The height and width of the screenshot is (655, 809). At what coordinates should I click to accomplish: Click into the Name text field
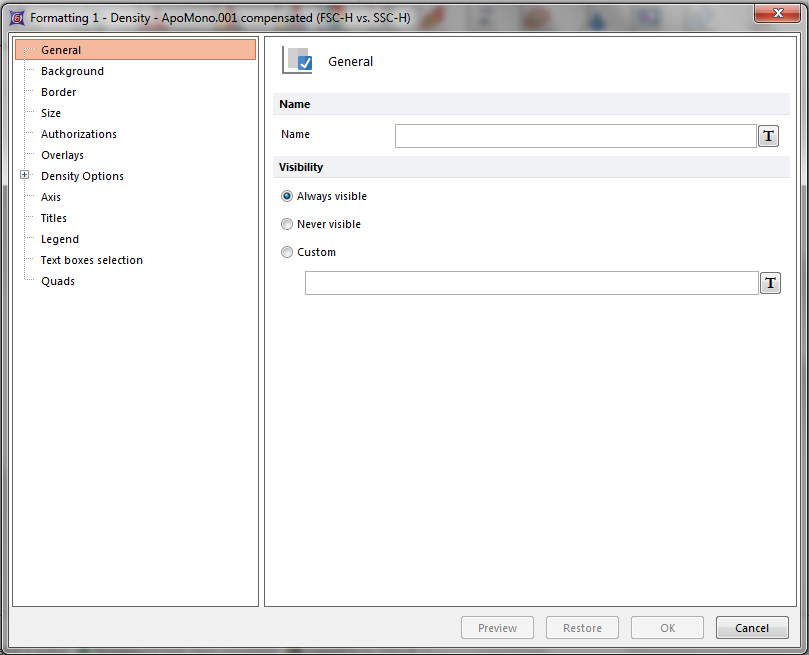(575, 136)
